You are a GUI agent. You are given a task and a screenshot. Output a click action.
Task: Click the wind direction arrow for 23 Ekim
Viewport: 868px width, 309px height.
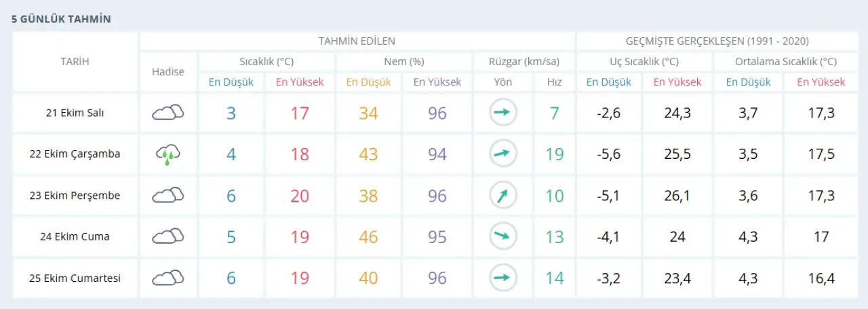(x=502, y=196)
